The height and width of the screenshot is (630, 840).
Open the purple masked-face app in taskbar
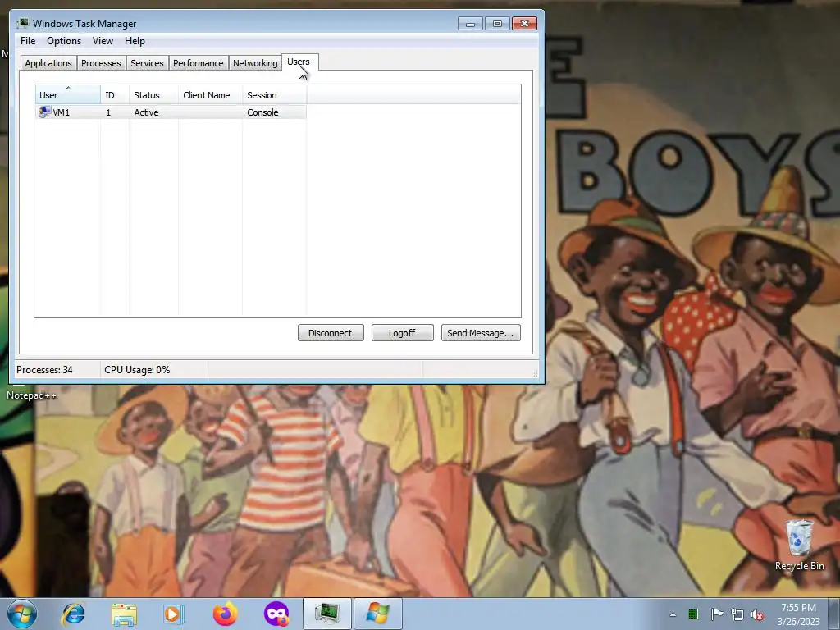(x=276, y=614)
